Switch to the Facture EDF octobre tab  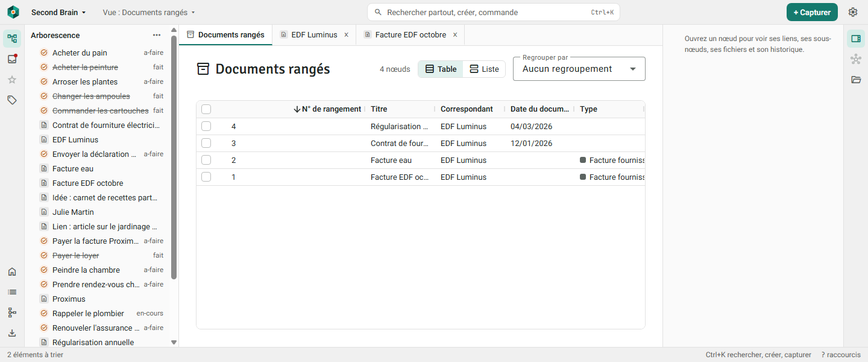(x=410, y=35)
